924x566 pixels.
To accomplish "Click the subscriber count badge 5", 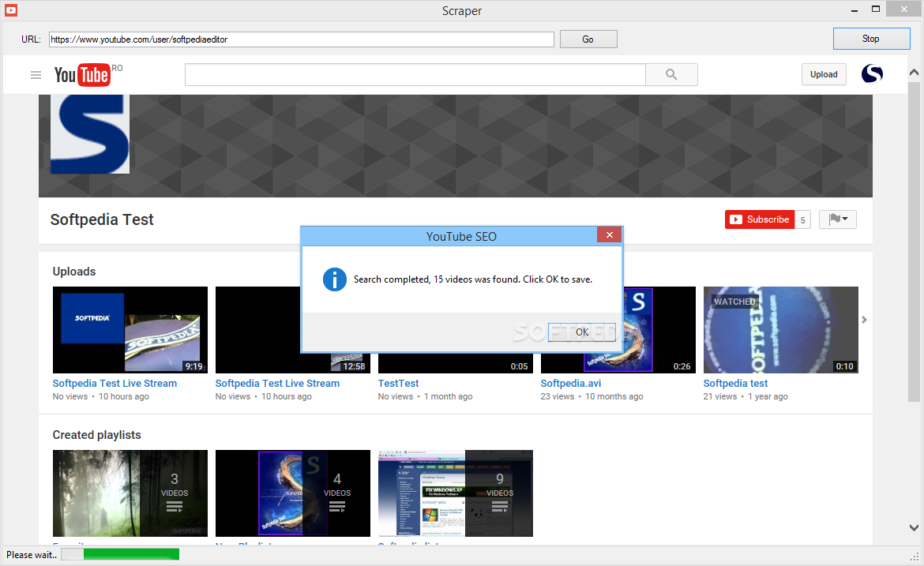I will point(802,219).
